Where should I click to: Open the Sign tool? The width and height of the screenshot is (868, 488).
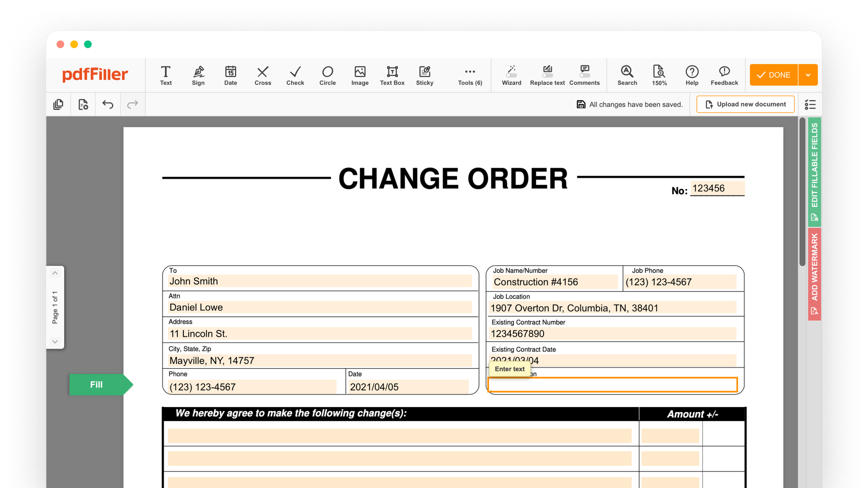[x=198, y=75]
